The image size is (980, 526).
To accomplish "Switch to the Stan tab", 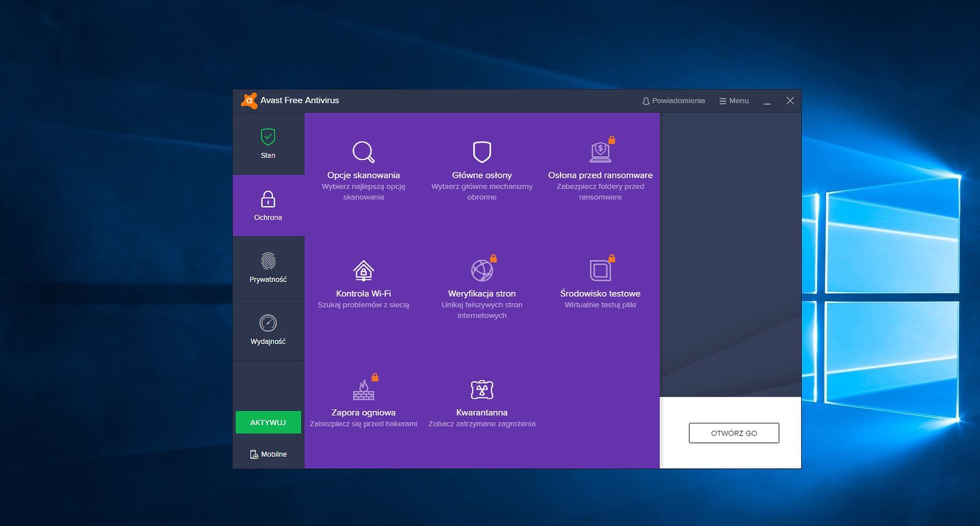I will (268, 144).
